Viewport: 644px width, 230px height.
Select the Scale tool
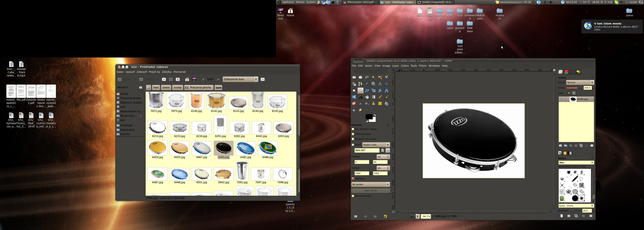374,90
